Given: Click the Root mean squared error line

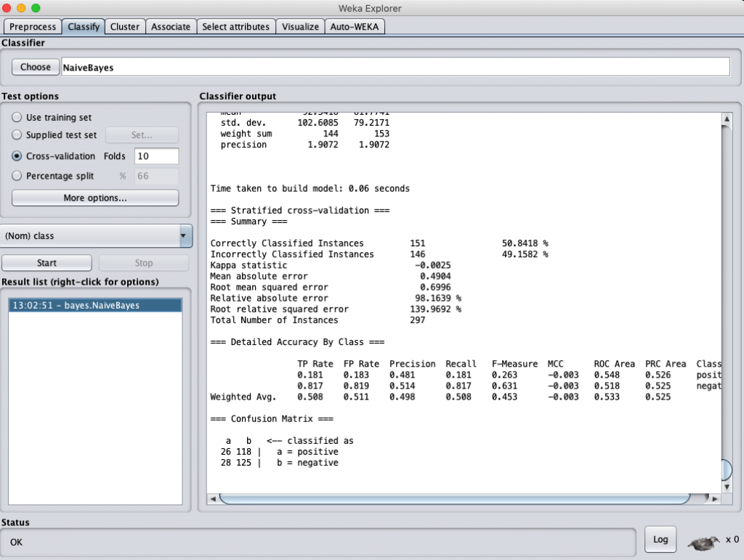Looking at the screenshot, I should point(331,287).
